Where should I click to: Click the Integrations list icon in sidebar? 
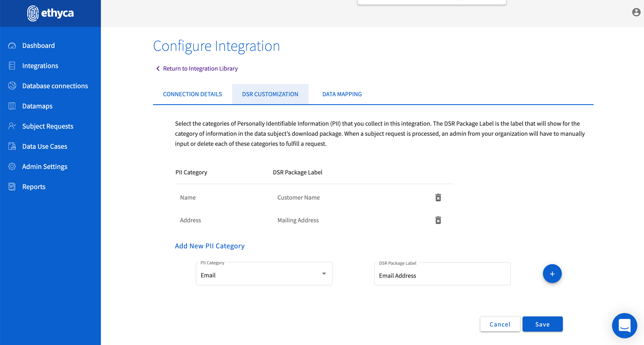[12, 66]
